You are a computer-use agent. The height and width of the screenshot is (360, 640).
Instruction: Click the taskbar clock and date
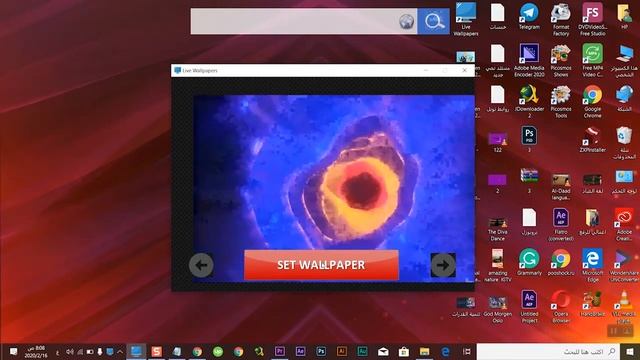36,352
